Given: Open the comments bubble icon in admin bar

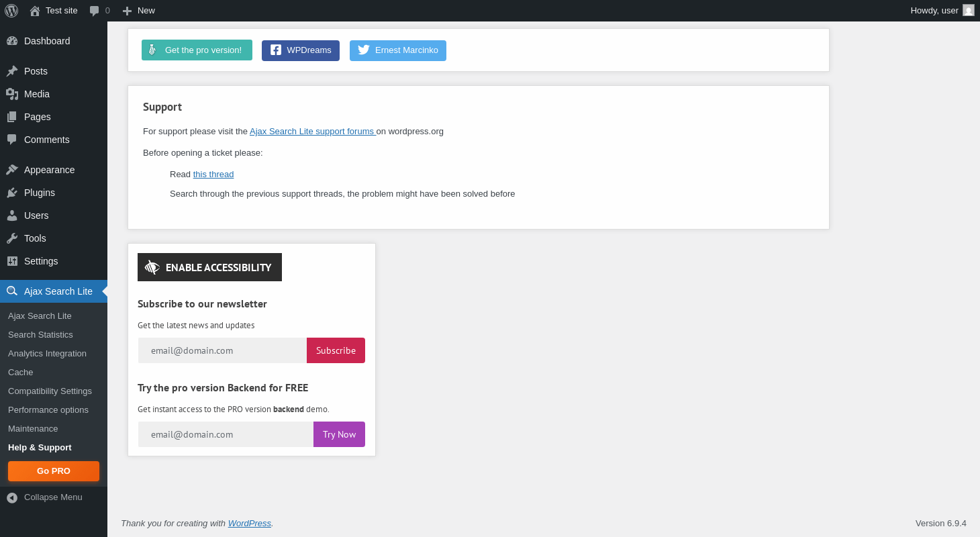Looking at the screenshot, I should click(x=95, y=11).
